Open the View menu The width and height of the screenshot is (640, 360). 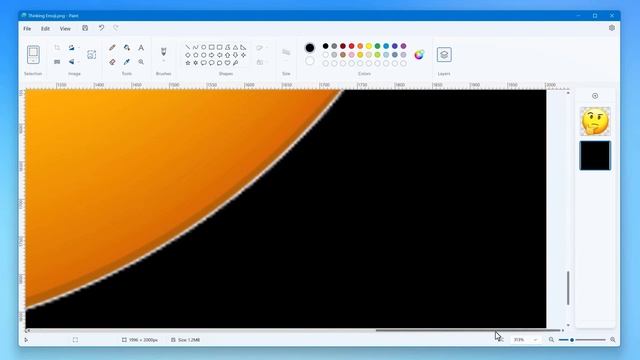coord(65,29)
